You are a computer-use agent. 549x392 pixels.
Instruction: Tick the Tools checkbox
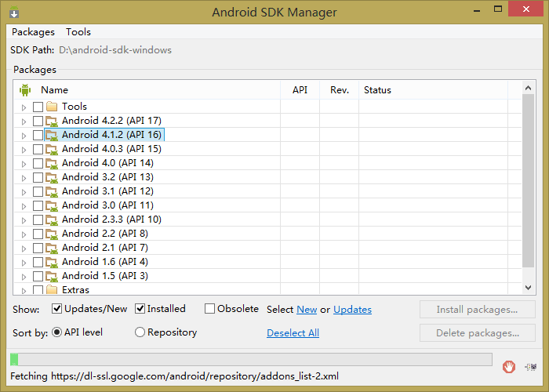[x=38, y=107]
